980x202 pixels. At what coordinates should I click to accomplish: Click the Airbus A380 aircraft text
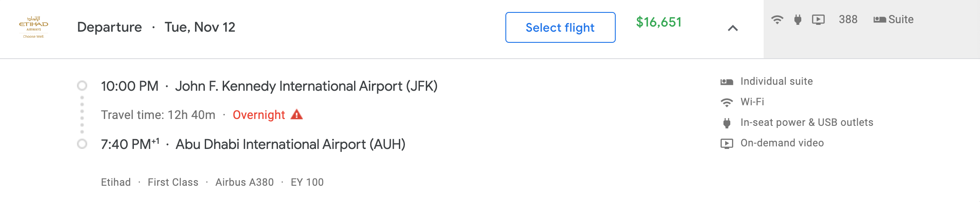245,182
